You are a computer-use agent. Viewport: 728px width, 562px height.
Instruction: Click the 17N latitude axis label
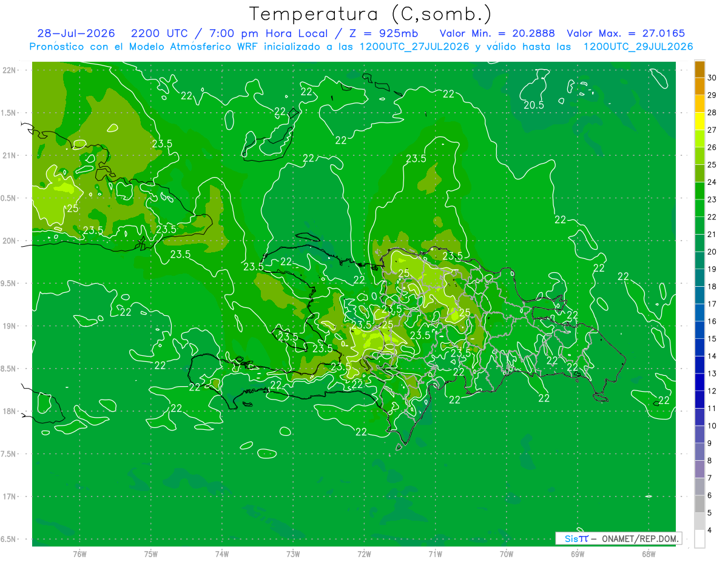pos(9,497)
